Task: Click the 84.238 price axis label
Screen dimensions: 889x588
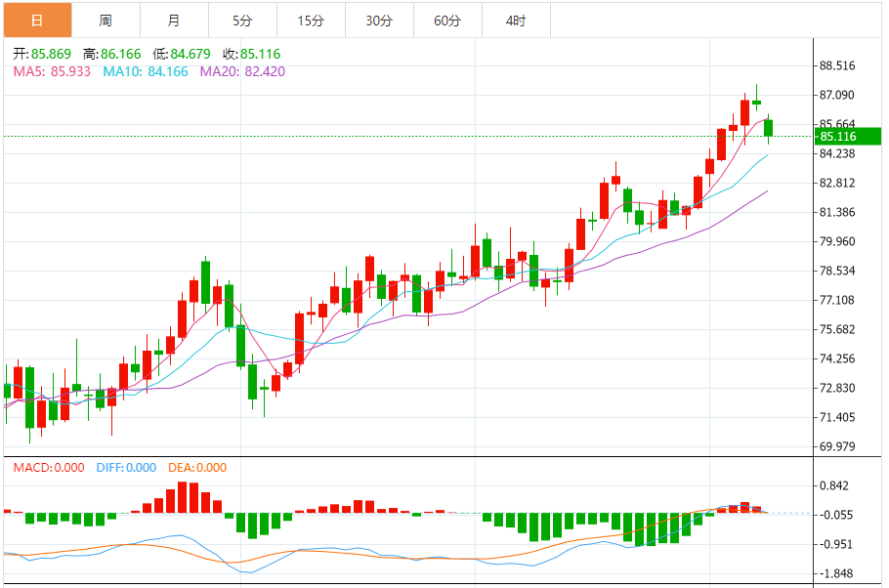Action: coord(837,153)
